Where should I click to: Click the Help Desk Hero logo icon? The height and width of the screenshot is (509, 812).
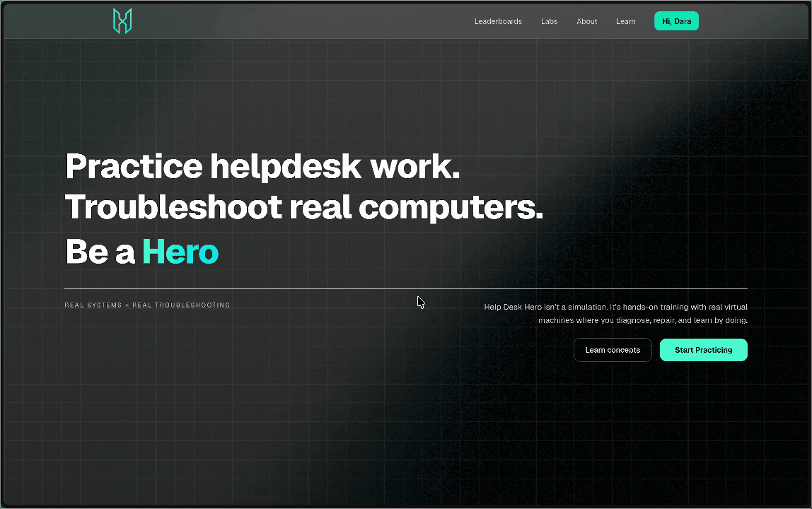pos(122,21)
